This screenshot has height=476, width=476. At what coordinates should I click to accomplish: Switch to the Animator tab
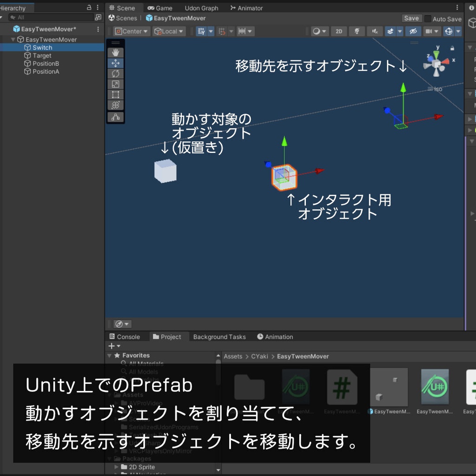[246, 8]
